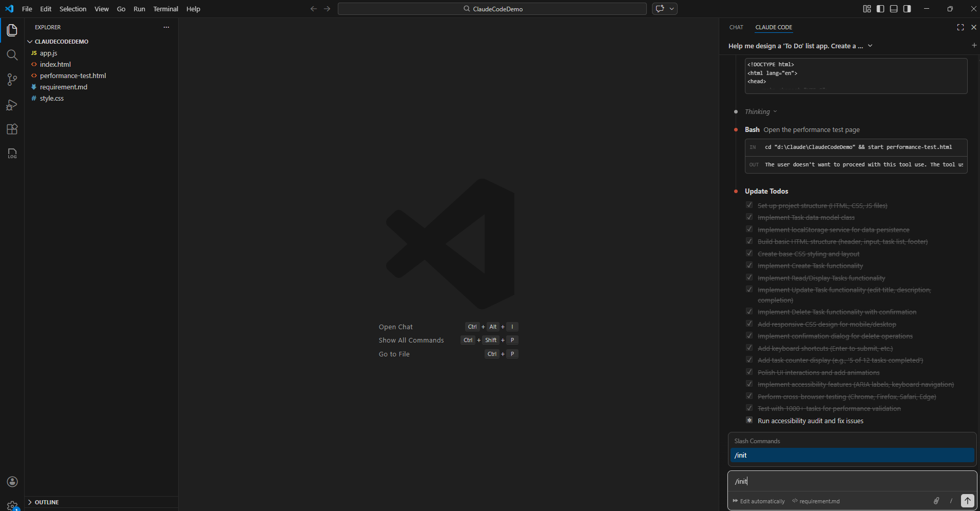The image size is (980, 511).
Task: Open the Extensions icon
Action: 12,129
